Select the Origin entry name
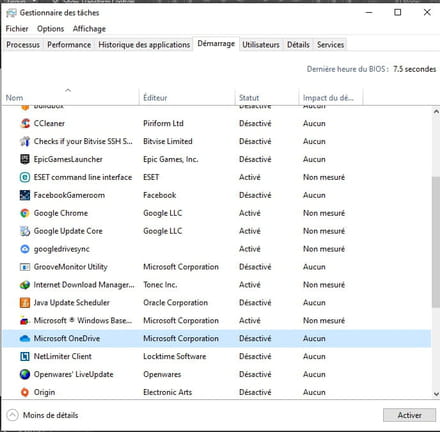440x432 pixels. pyautogui.click(x=44, y=392)
